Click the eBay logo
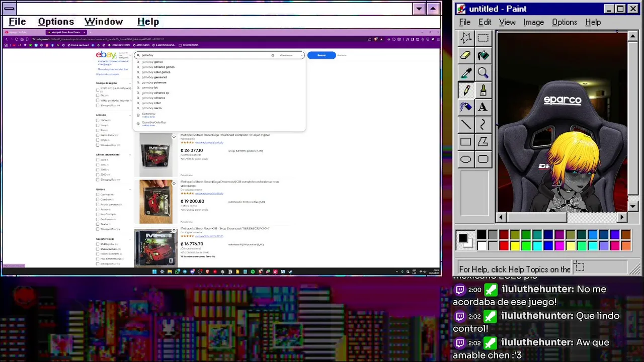This screenshot has width=644, height=362. [x=106, y=55]
